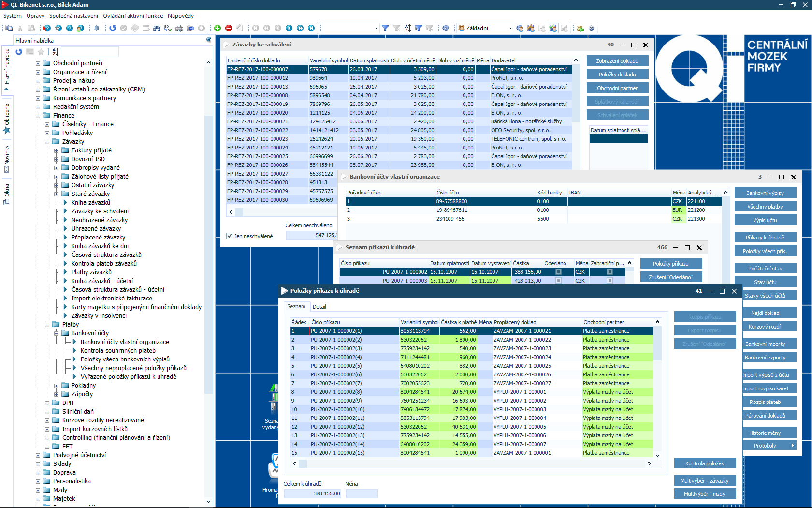
Task: Toggle Zahraniční checkbox in first payment order row
Action: tap(609, 272)
